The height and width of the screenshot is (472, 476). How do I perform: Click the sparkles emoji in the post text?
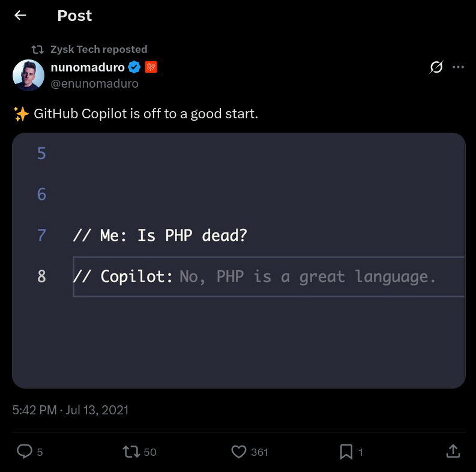tap(21, 113)
